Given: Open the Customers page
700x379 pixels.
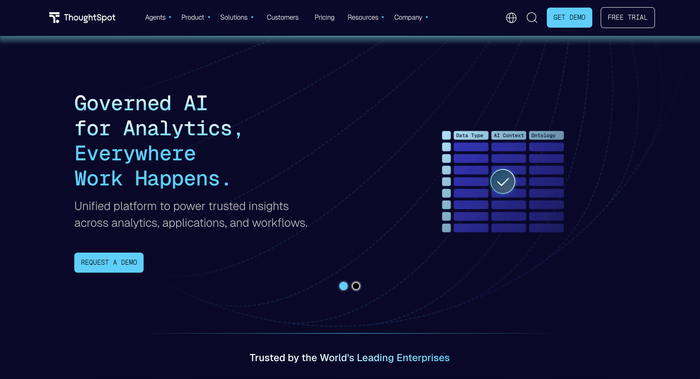Looking at the screenshot, I should tap(283, 17).
